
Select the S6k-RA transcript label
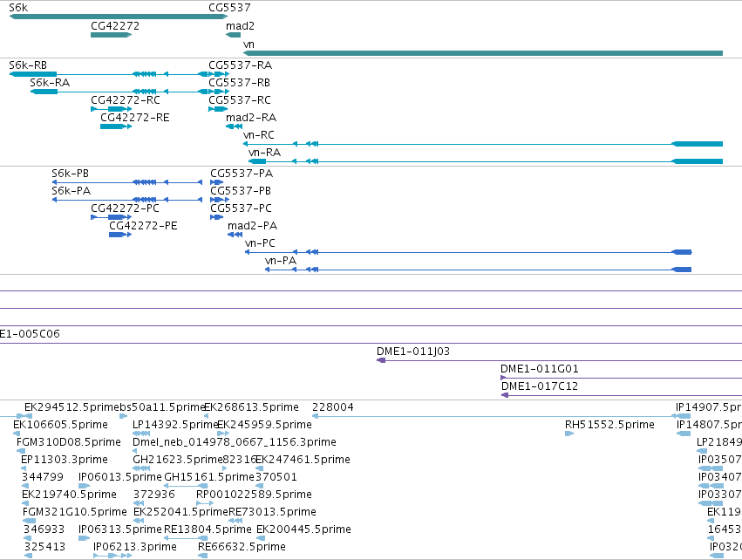50,83
